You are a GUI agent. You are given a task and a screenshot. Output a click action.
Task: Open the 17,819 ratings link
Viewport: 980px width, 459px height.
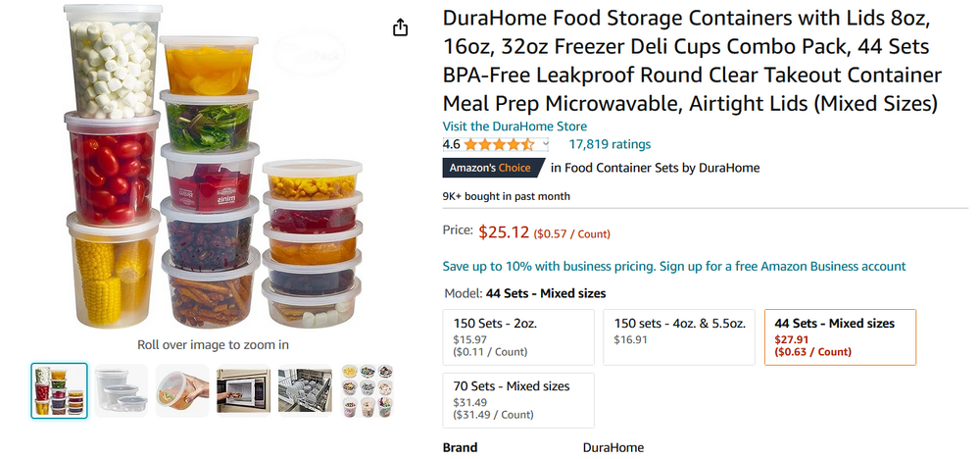tap(610, 144)
